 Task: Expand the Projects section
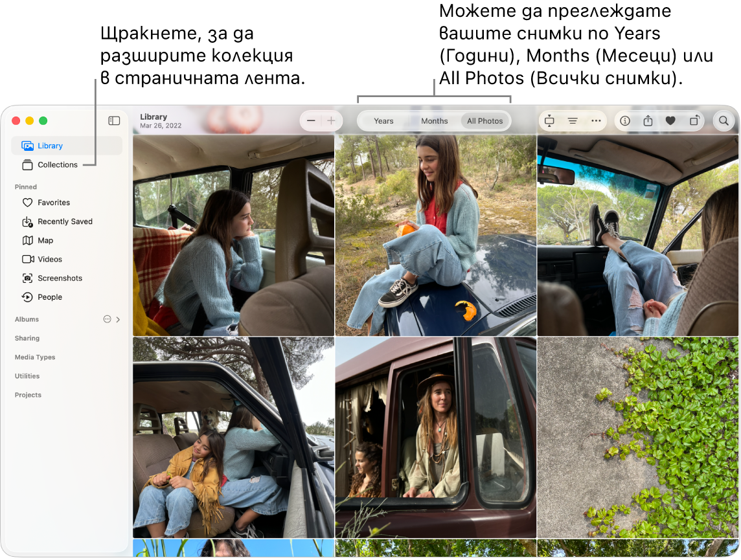click(28, 395)
